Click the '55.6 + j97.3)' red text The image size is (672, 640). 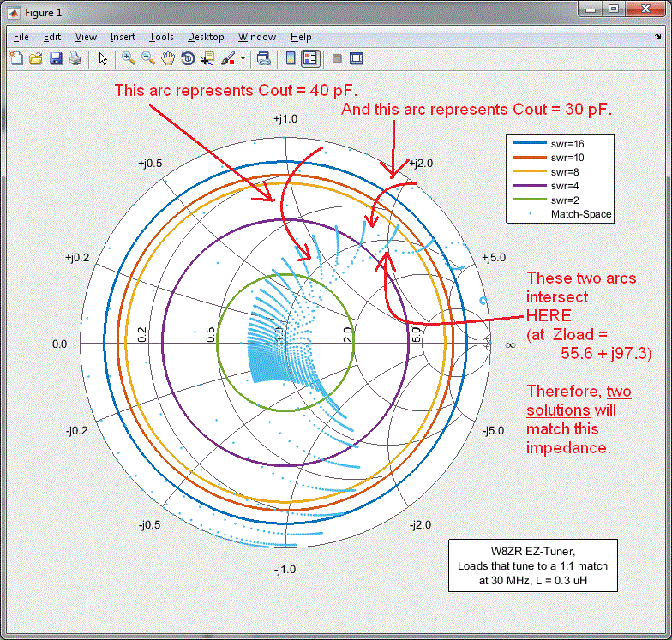coord(606,353)
